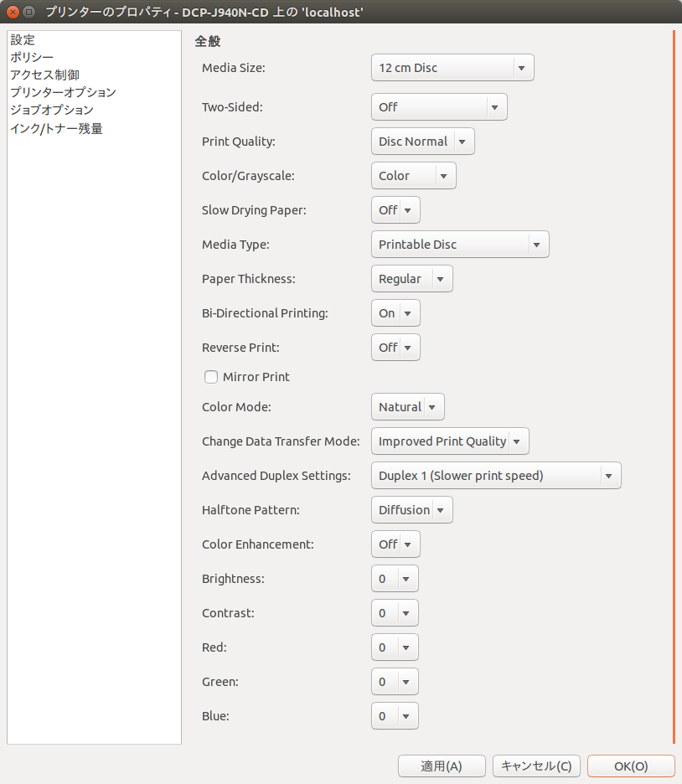Open the Media Size dropdown
The image size is (682, 784).
452,68
